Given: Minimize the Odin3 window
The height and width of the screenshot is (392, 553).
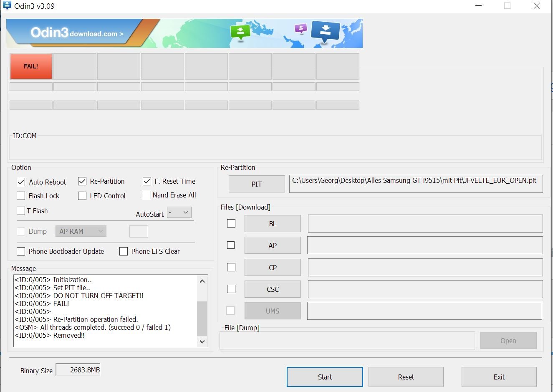Looking at the screenshot, I should click(479, 6).
